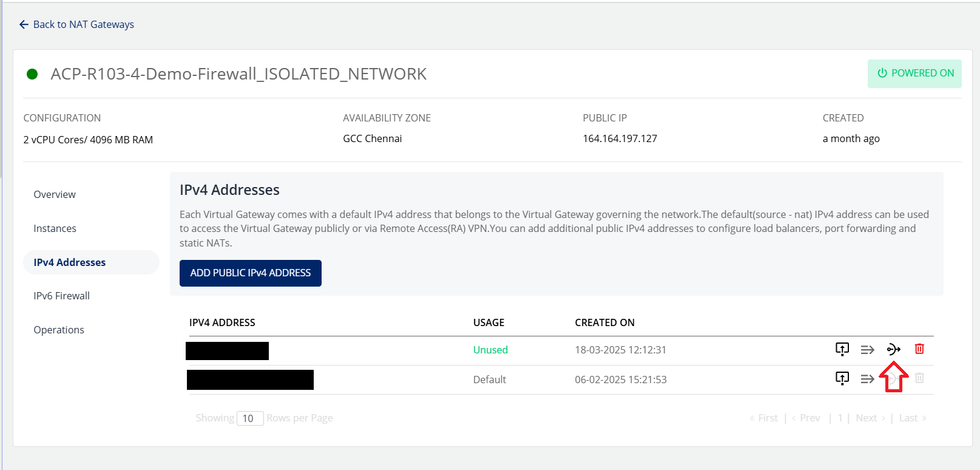Click the 'GCC Chennai' availability zone value

(x=373, y=138)
